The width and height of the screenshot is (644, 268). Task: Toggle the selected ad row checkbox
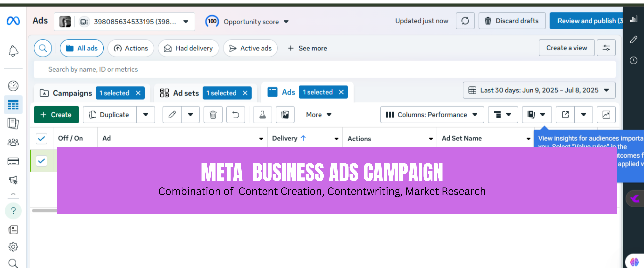click(41, 161)
